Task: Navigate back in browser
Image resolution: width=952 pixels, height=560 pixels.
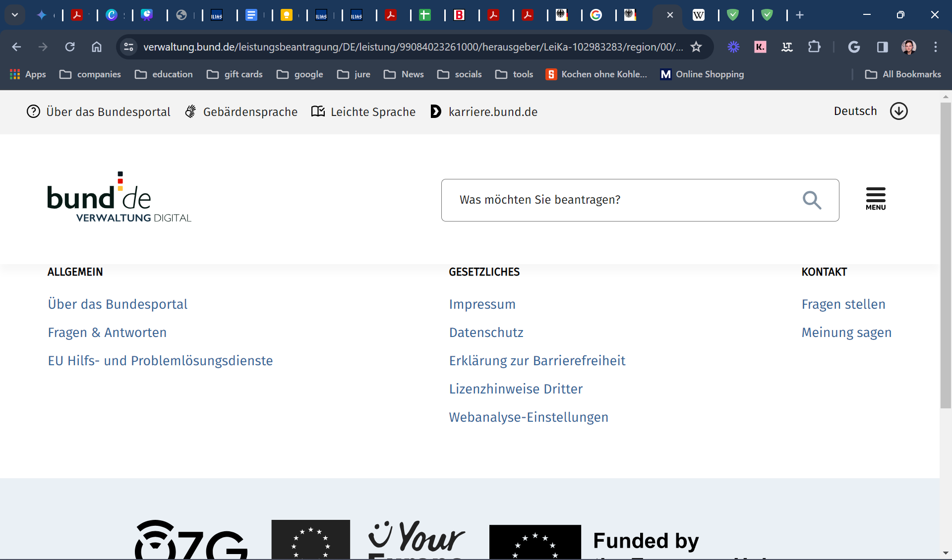Action: coord(16,47)
